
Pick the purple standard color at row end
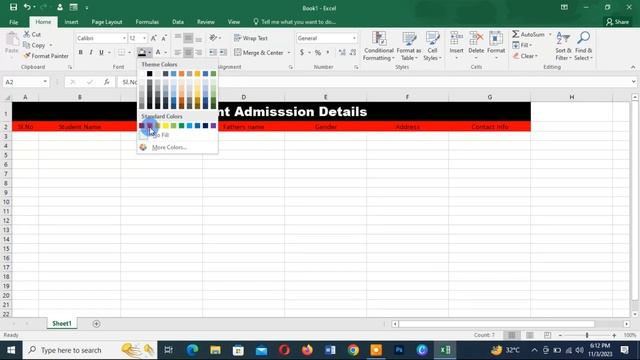pos(213,126)
